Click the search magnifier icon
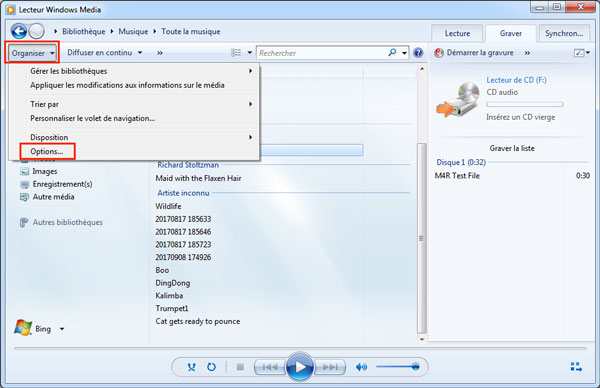The width and height of the screenshot is (600, 388). [x=392, y=52]
